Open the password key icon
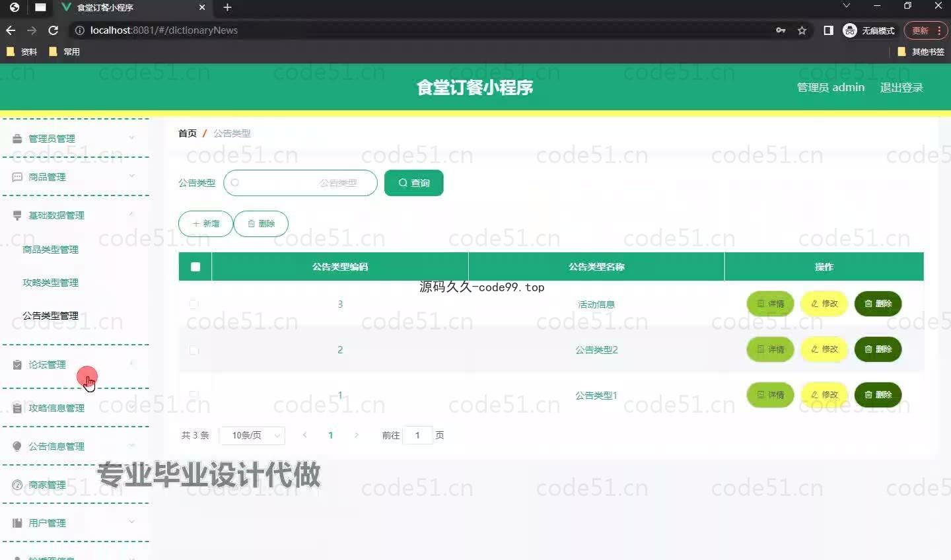Viewport: 951px width, 560px height. (x=781, y=30)
